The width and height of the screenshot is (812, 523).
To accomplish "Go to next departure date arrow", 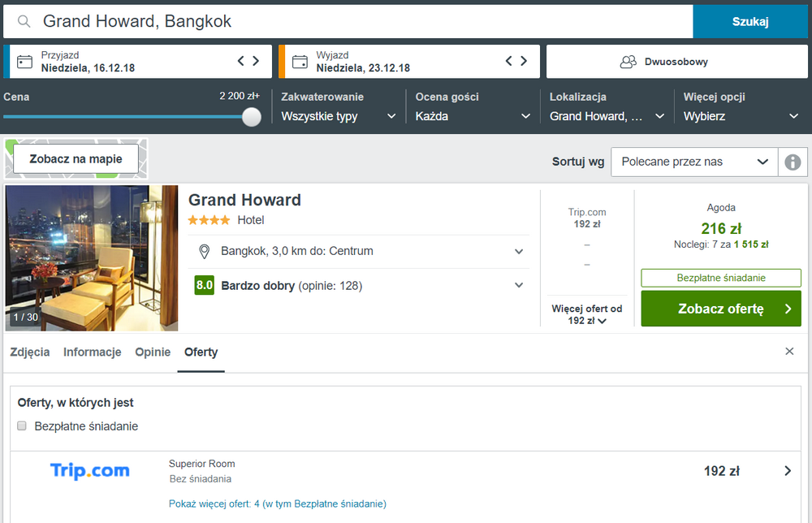I will (x=524, y=61).
